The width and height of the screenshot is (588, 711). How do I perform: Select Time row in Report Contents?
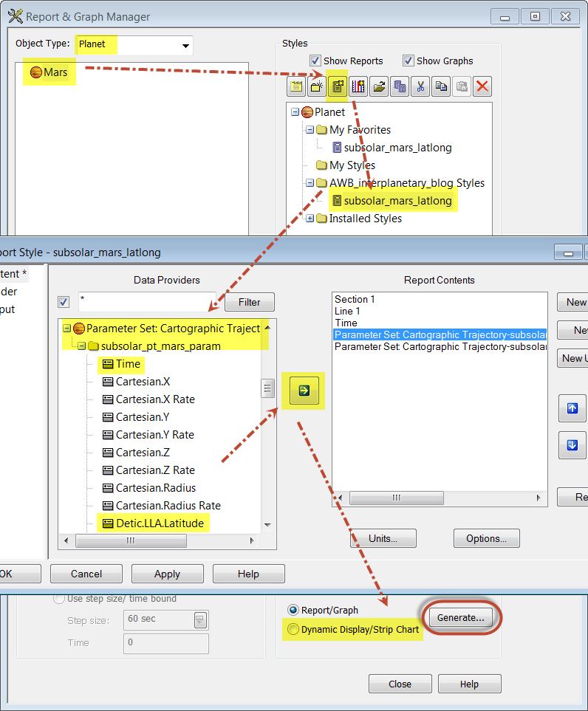point(346,323)
